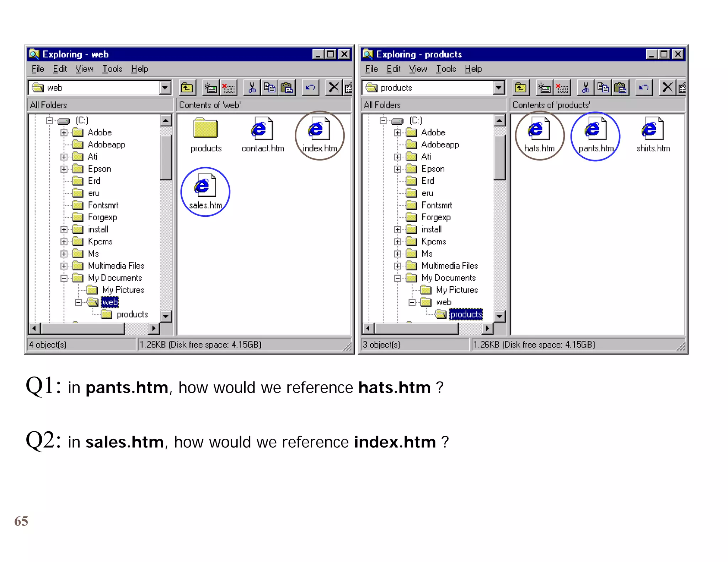Maximize the Exploring - web window
Viewport: 728px width, 562px height.
pyautogui.click(x=331, y=54)
